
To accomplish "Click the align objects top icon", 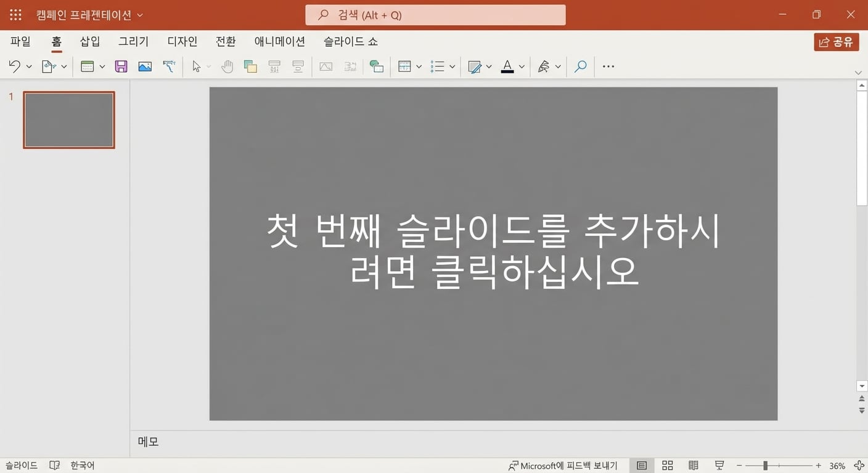I will click(274, 67).
